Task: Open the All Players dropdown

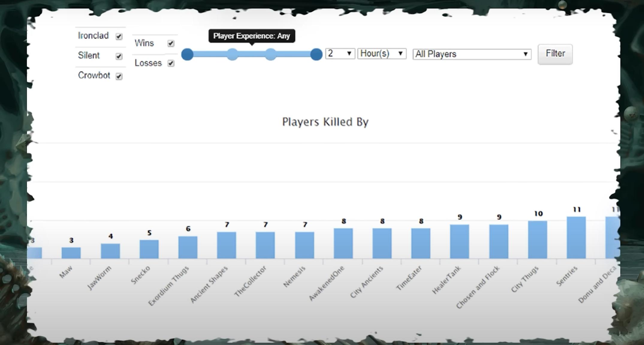Action: (x=472, y=54)
